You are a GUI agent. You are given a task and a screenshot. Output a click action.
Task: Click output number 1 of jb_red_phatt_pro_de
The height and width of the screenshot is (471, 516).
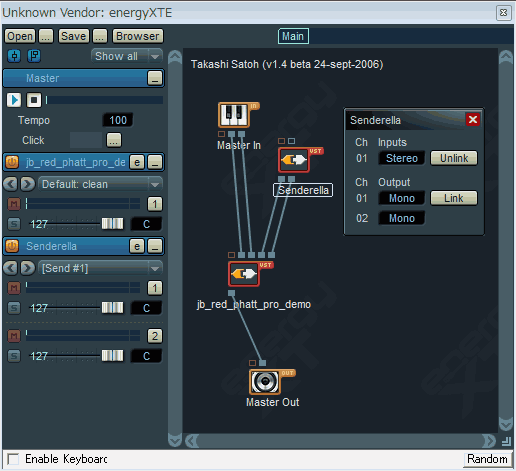(155, 204)
